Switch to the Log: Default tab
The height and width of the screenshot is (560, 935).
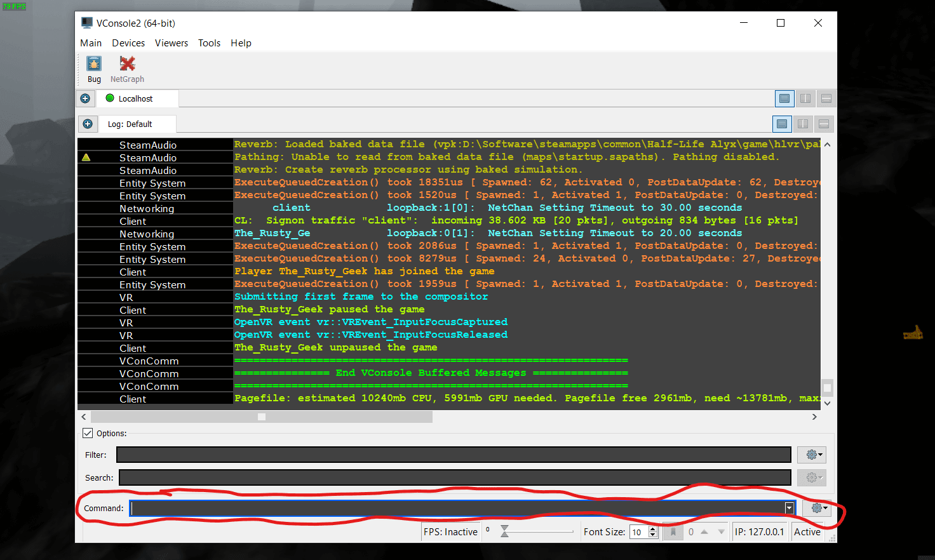pos(130,124)
